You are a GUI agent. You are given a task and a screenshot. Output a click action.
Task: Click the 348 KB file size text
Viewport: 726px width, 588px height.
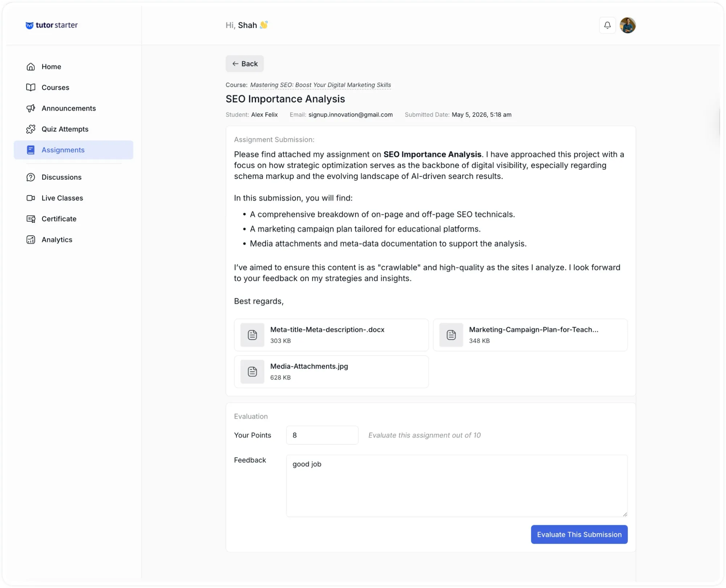pos(479,341)
